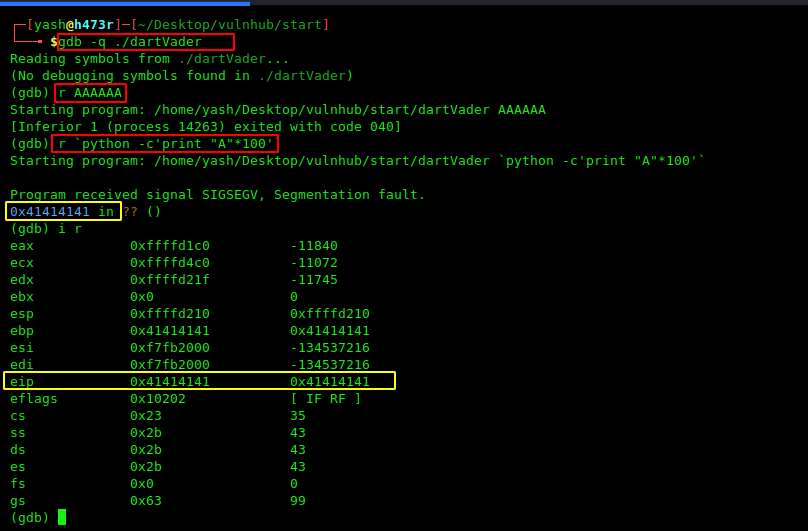Click the ebx register row label
This screenshot has width=808, height=531.
click(22, 297)
